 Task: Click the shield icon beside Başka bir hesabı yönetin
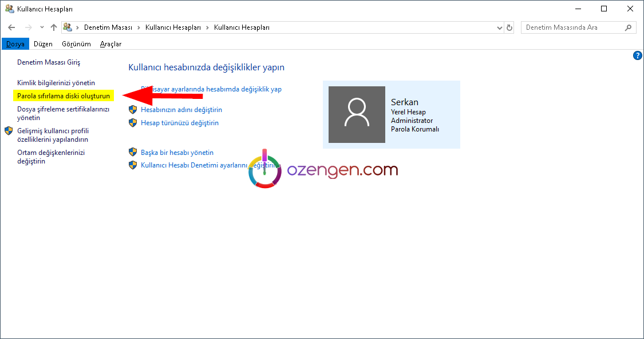click(x=133, y=152)
